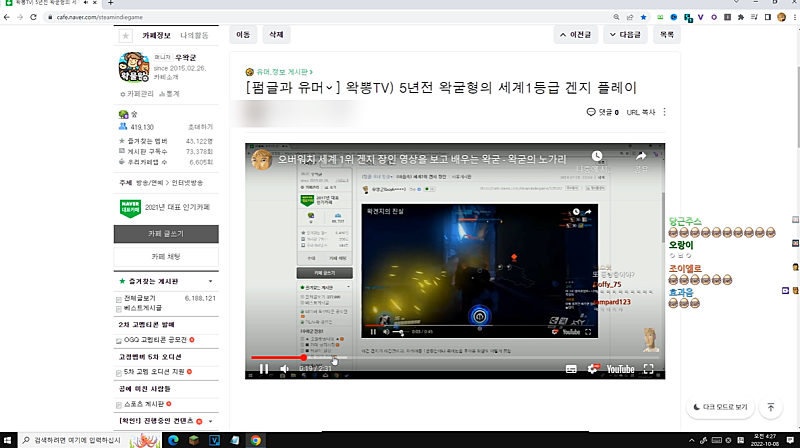This screenshot has height=448, width=800.
Task: Enter fullscreen mode on the video
Action: click(x=648, y=369)
